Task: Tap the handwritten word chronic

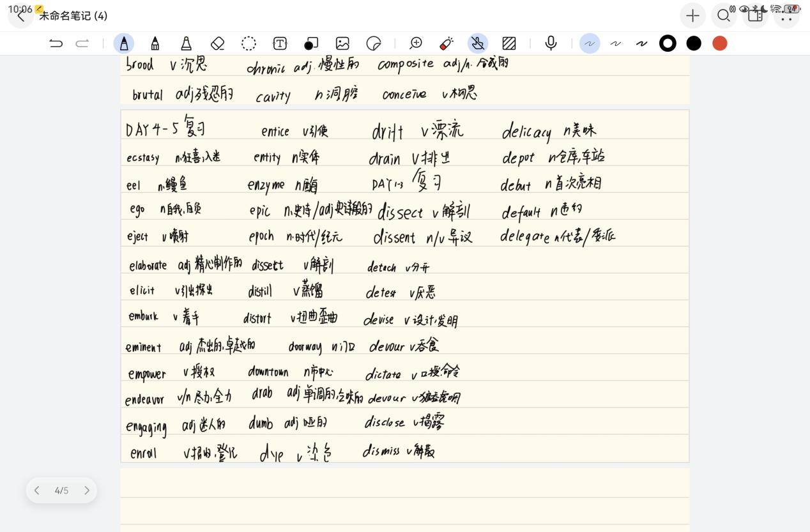Action: point(266,69)
